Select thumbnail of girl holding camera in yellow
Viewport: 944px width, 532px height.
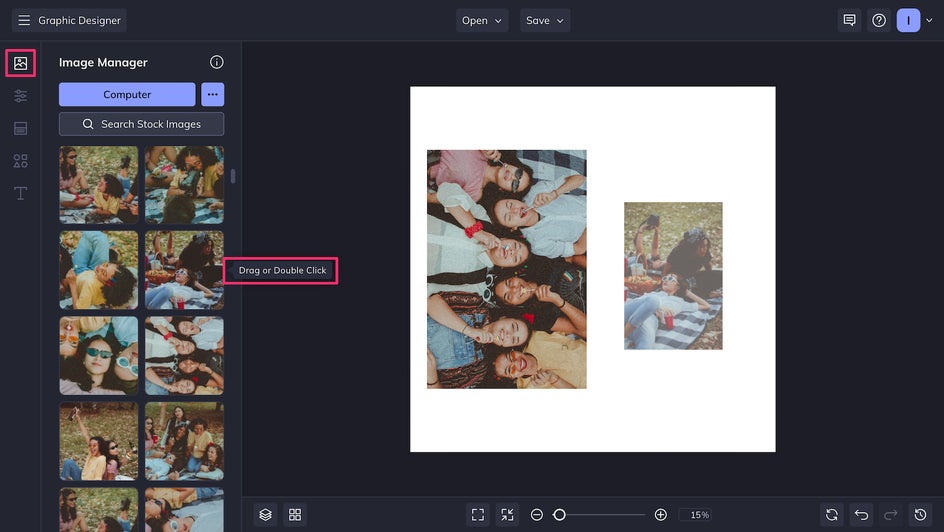(184, 185)
